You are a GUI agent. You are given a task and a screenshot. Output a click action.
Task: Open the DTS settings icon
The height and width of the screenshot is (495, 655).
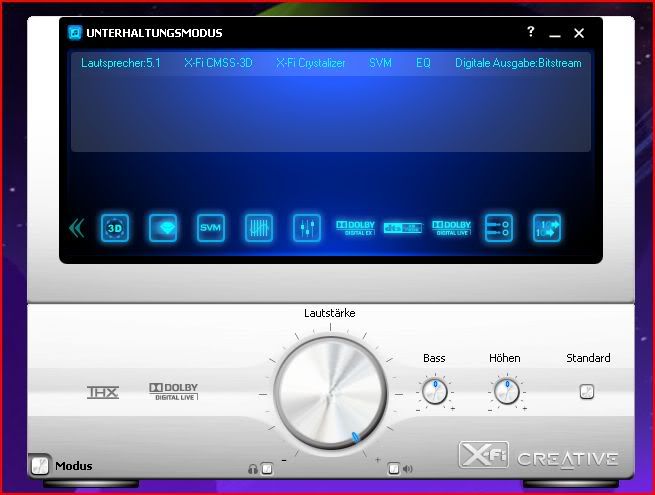[403, 228]
